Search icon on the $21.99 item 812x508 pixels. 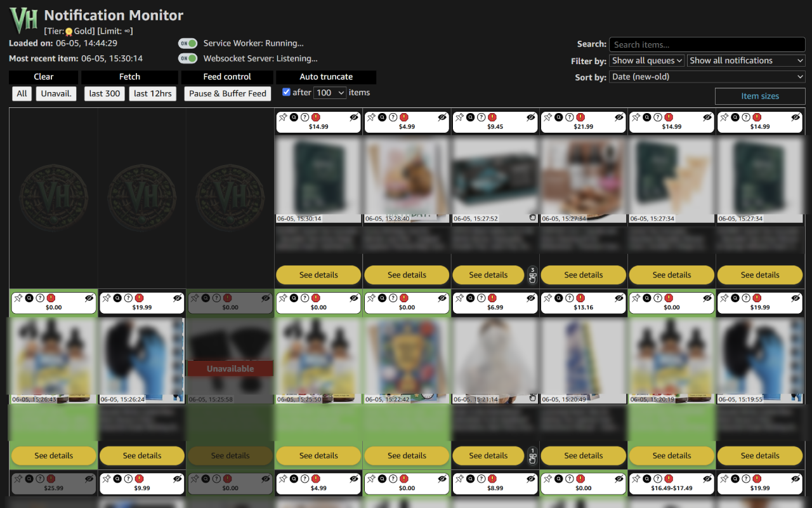pos(559,117)
